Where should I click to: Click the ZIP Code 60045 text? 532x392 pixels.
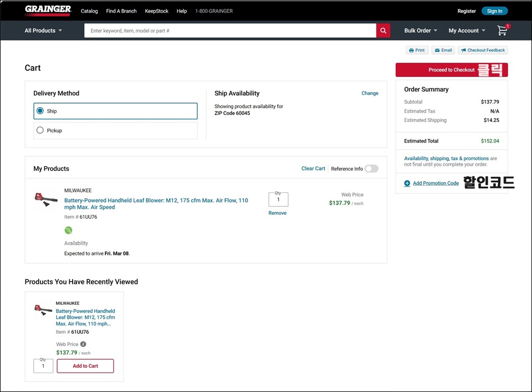[x=232, y=113]
